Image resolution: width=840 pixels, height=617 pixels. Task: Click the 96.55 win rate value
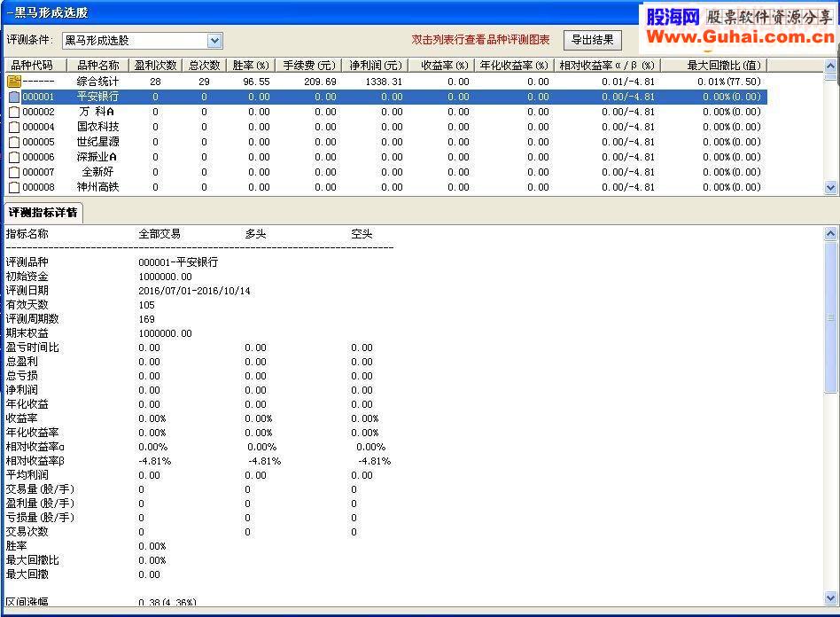point(257,82)
